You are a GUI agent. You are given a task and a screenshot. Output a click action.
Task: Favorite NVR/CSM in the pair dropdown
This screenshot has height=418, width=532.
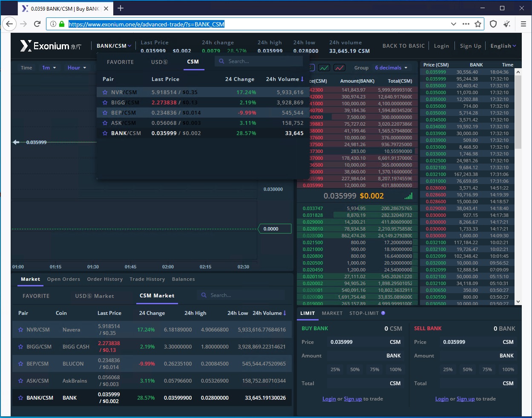105,92
